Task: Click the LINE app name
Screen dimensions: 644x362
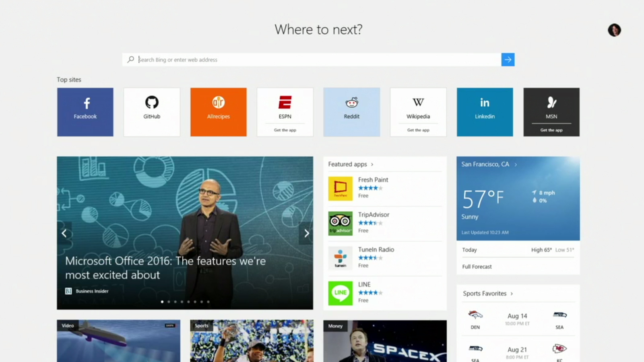Action: click(364, 284)
